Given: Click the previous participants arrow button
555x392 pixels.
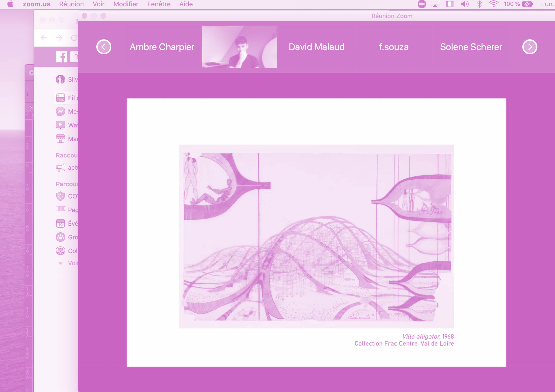Looking at the screenshot, I should (x=104, y=47).
